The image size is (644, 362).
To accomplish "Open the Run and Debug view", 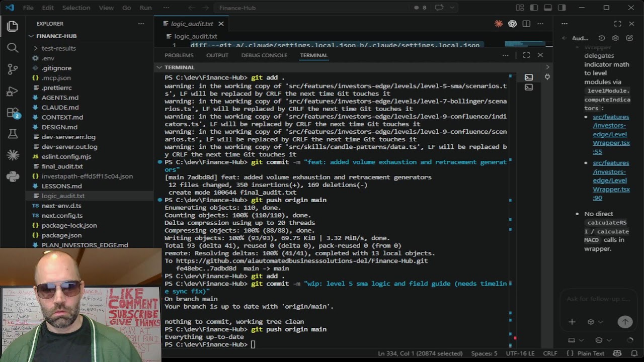I will click(13, 91).
